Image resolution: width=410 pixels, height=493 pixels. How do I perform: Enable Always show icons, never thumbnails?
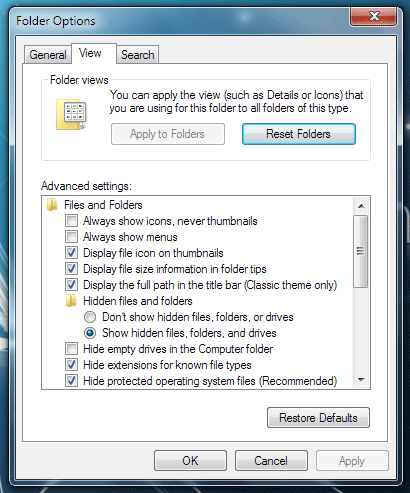71,221
